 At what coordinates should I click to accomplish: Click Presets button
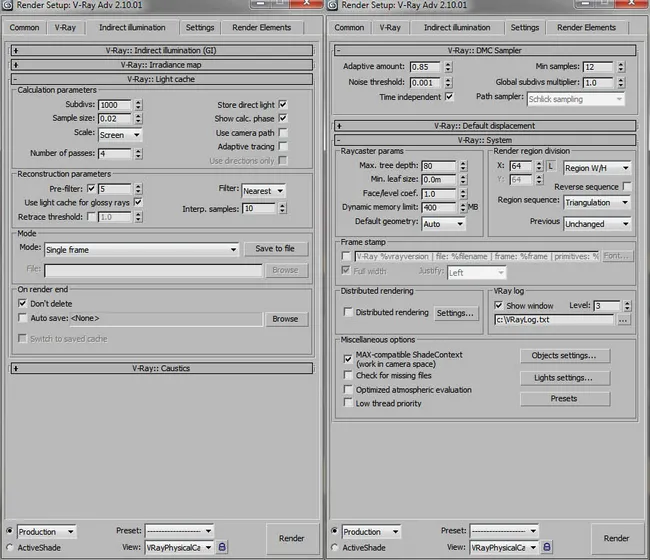(x=564, y=398)
